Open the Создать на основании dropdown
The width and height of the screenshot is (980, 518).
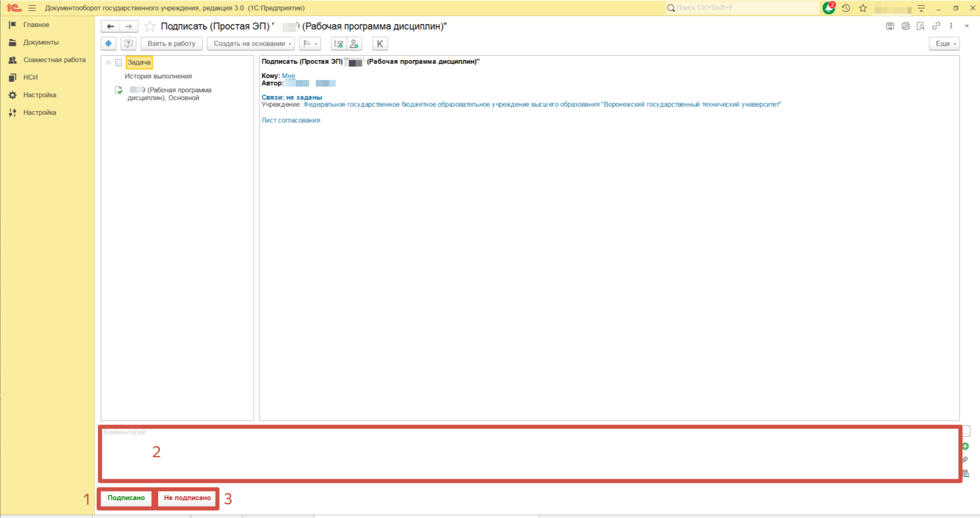click(x=251, y=44)
